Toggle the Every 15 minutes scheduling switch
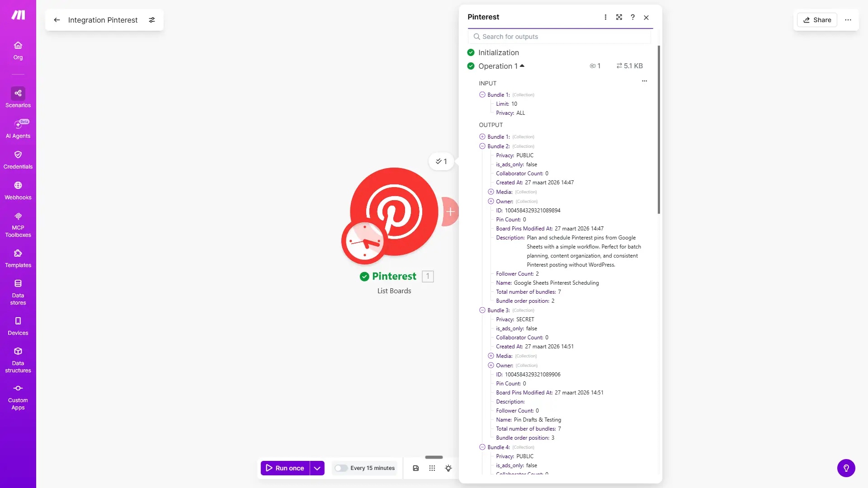Image resolution: width=868 pixels, height=488 pixels. click(x=341, y=468)
